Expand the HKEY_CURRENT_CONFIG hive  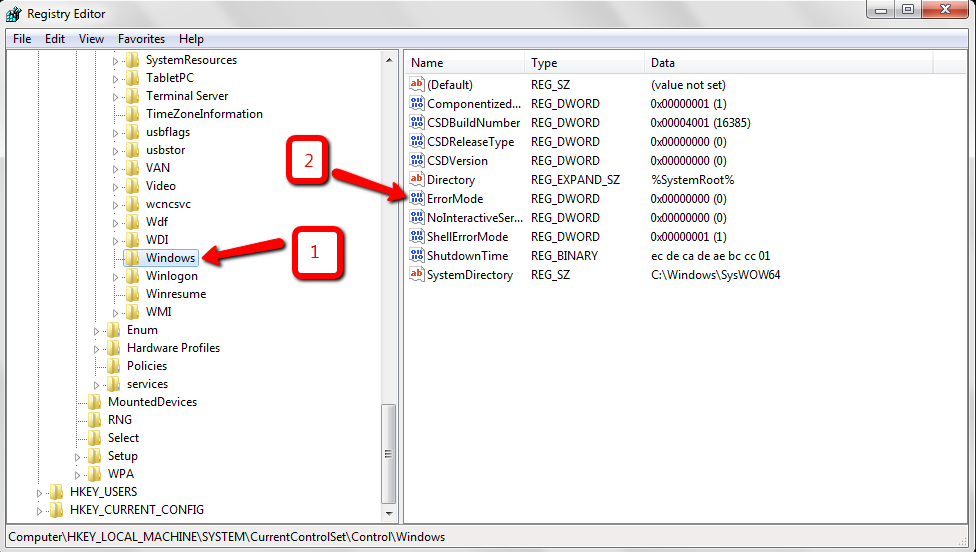pyautogui.click(x=39, y=511)
